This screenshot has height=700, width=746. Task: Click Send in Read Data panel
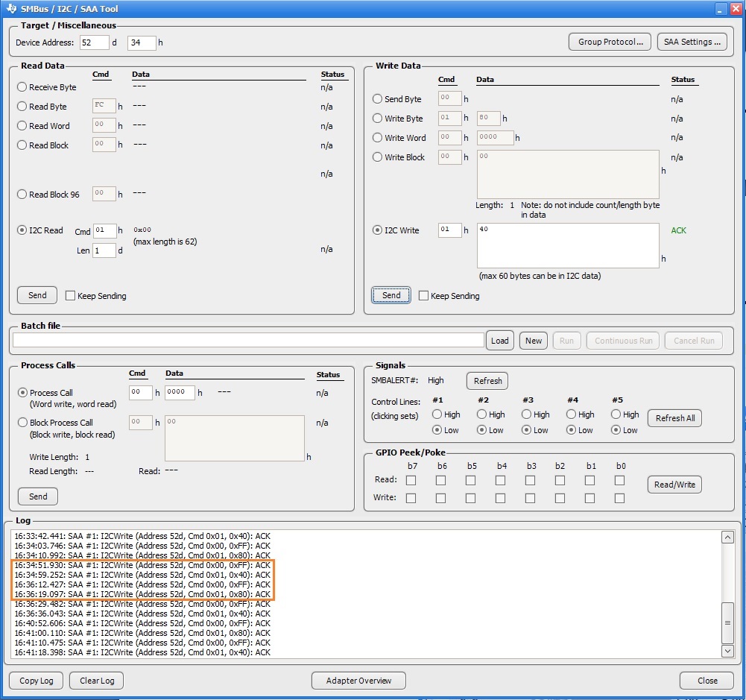[37, 295]
